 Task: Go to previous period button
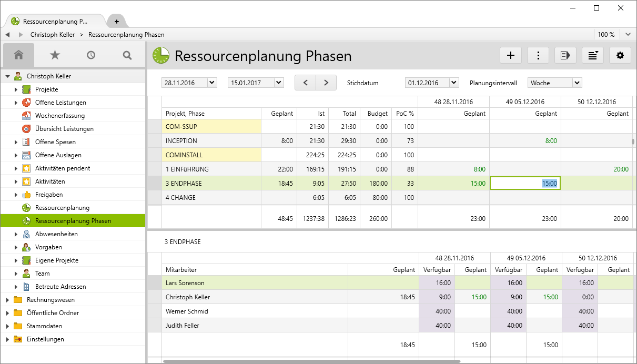(x=306, y=83)
